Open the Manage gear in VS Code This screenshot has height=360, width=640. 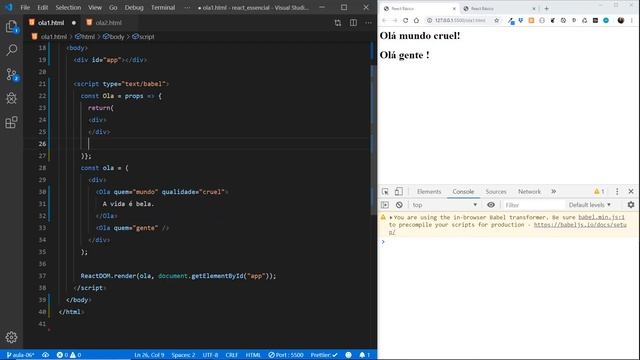coord(11,337)
